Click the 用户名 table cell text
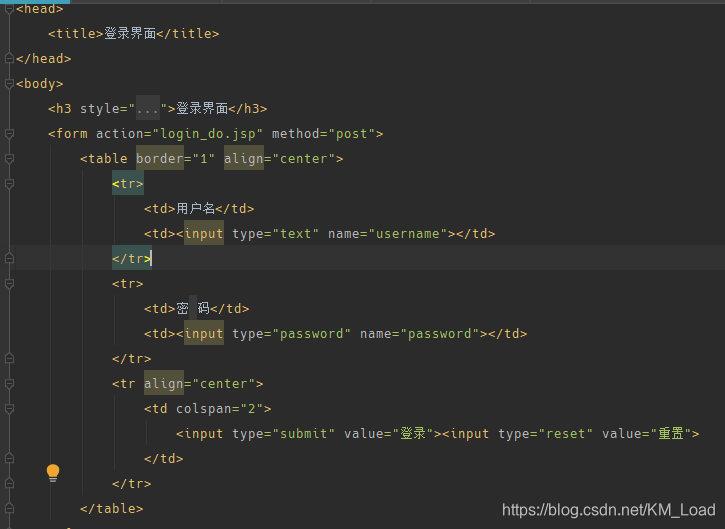 196,208
